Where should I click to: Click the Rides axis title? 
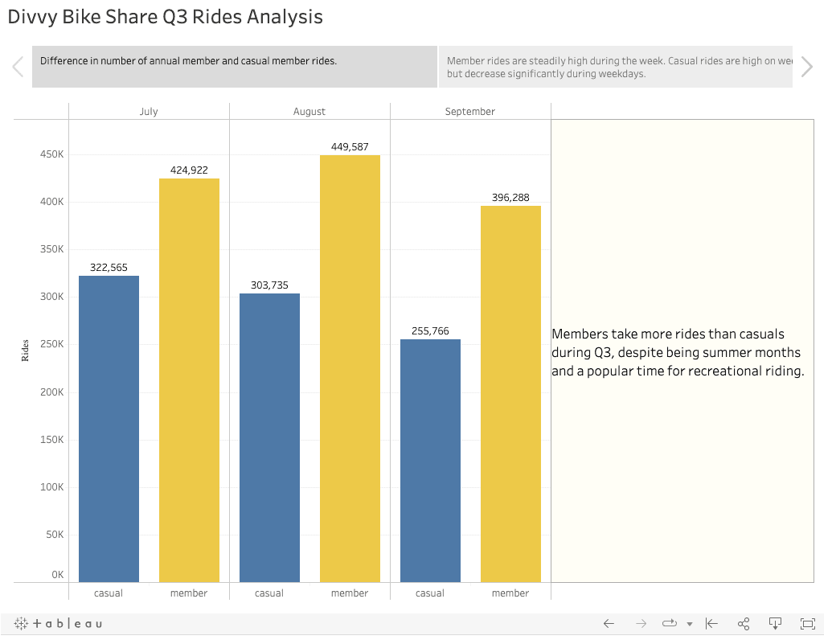(25, 351)
